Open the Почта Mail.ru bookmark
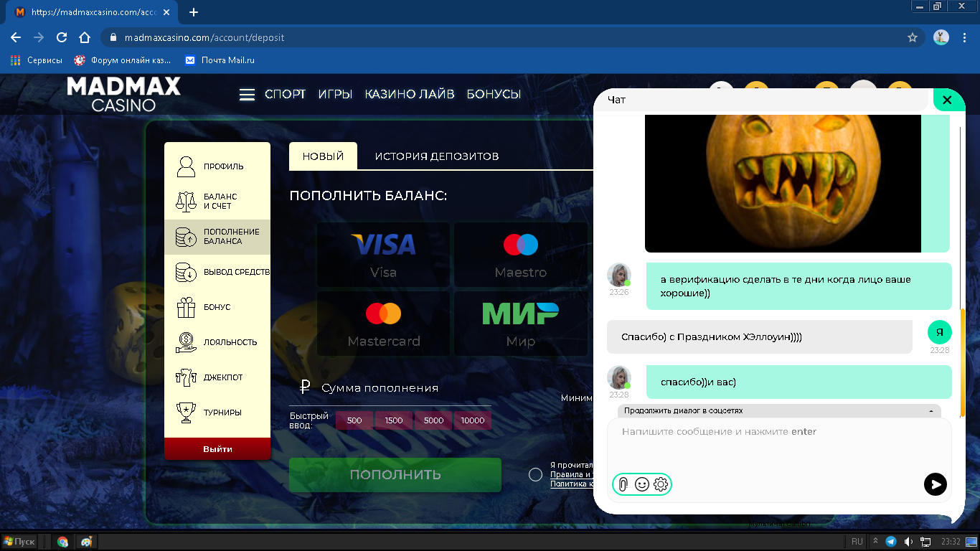Image resolution: width=980 pixels, height=551 pixels. click(220, 60)
